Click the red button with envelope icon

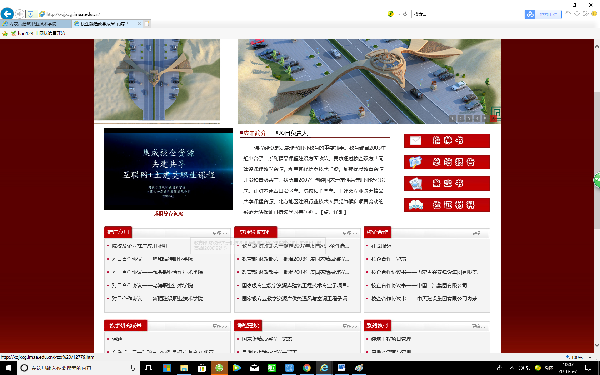tap(447, 141)
